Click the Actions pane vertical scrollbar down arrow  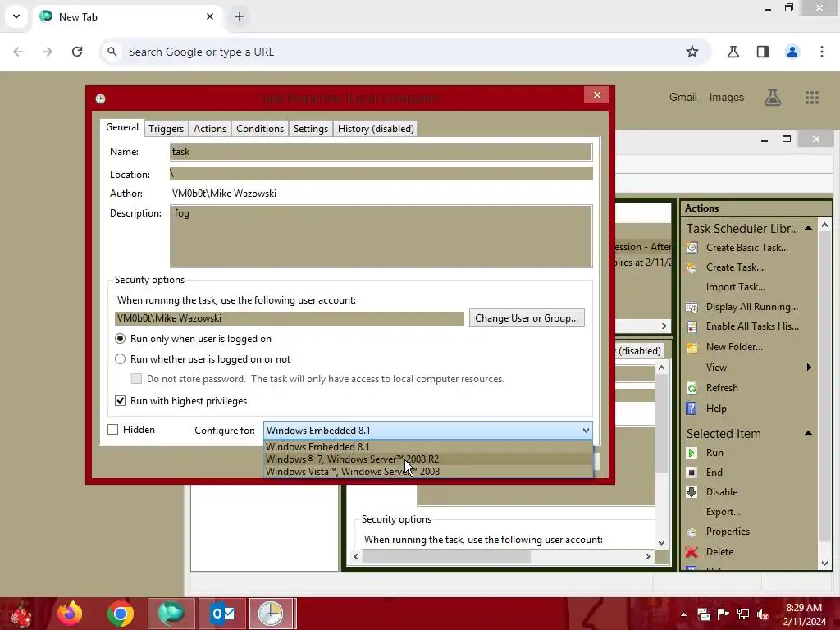pos(824,563)
